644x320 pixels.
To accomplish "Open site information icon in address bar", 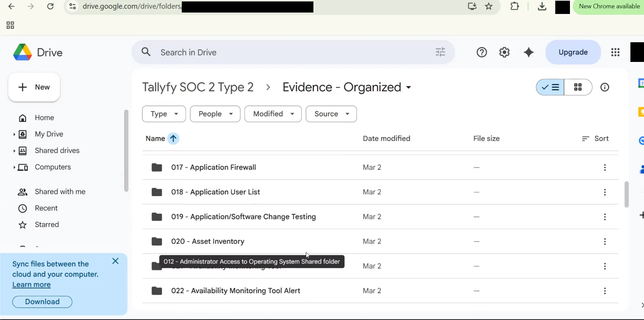I will coord(73,6).
